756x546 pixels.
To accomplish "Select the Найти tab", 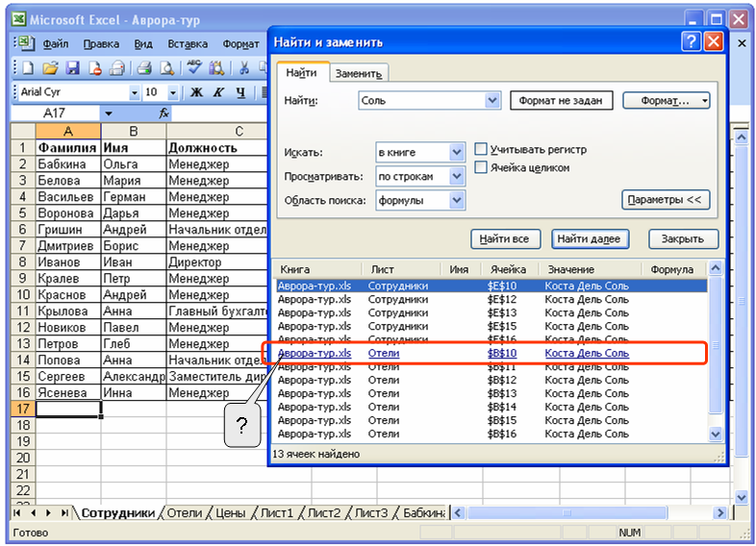I will coord(301,72).
